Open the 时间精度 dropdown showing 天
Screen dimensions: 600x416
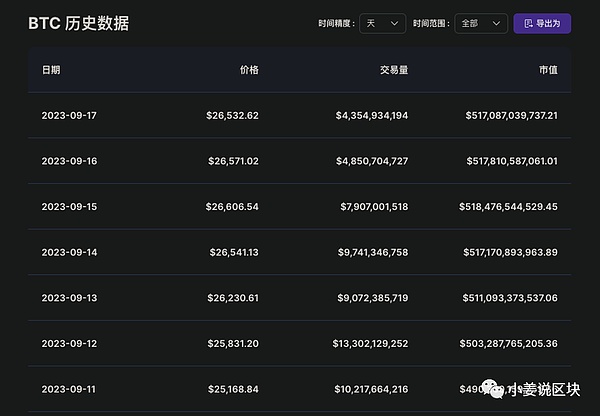coord(383,23)
